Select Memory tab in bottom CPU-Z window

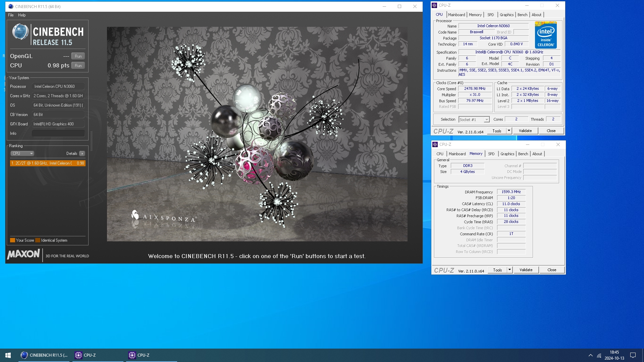pos(476,154)
